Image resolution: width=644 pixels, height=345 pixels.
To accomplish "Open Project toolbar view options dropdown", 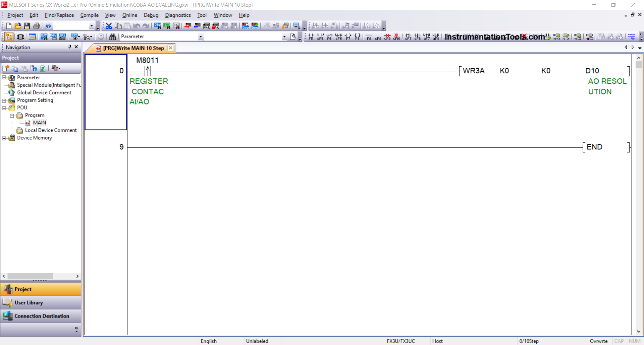I will point(56,68).
